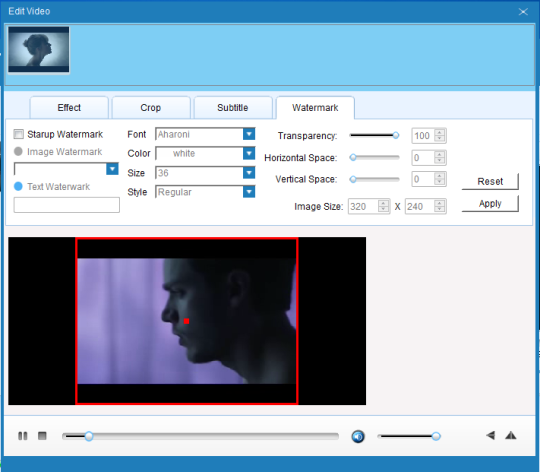Click the video seek progress bar

[x=200, y=436]
